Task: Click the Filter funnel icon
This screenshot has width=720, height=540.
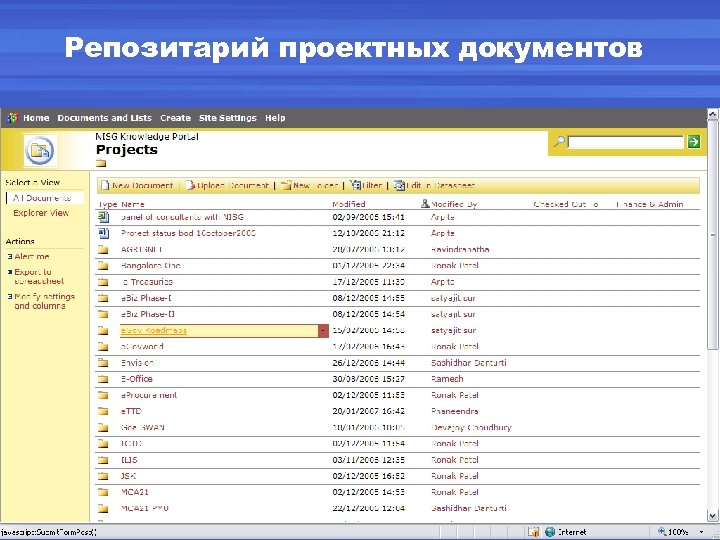Action: pyautogui.click(x=355, y=186)
